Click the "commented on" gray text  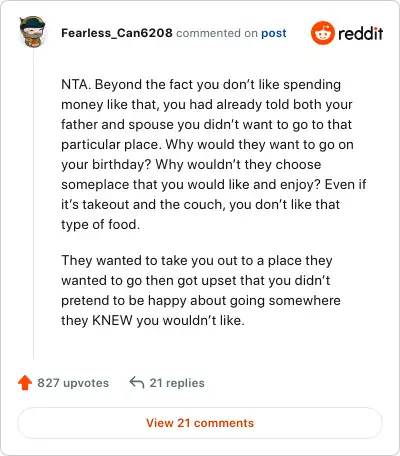217,33
